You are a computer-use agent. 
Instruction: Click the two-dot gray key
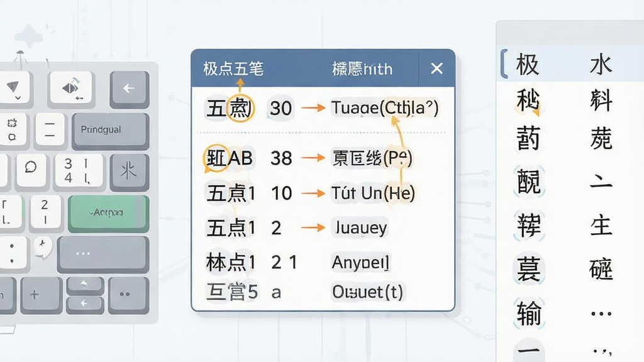click(x=128, y=295)
